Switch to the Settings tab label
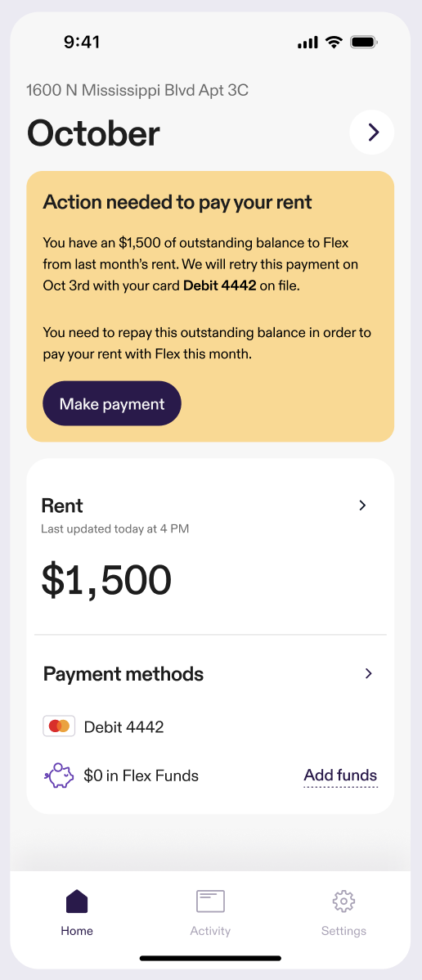Viewport: 422px width, 980px height. tap(343, 931)
